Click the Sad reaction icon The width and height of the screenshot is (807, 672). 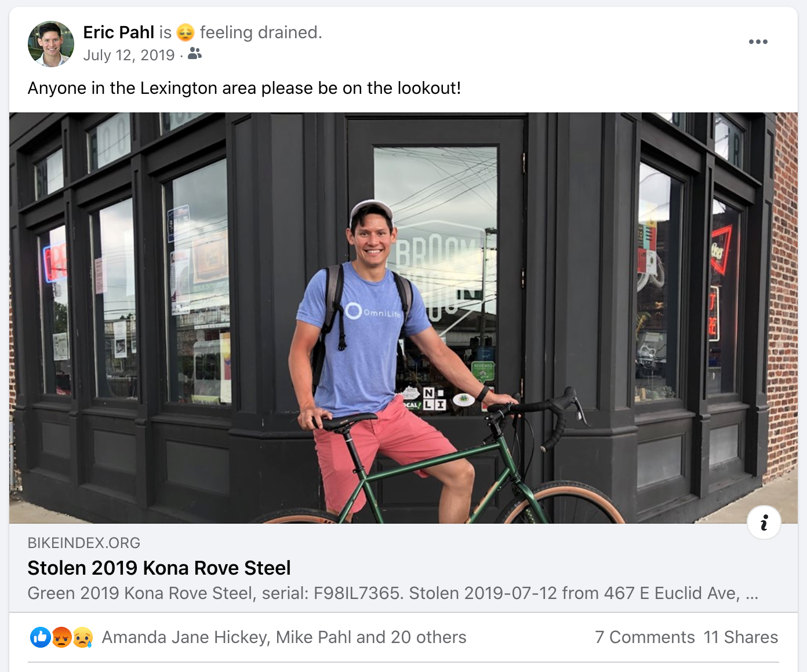(x=82, y=637)
